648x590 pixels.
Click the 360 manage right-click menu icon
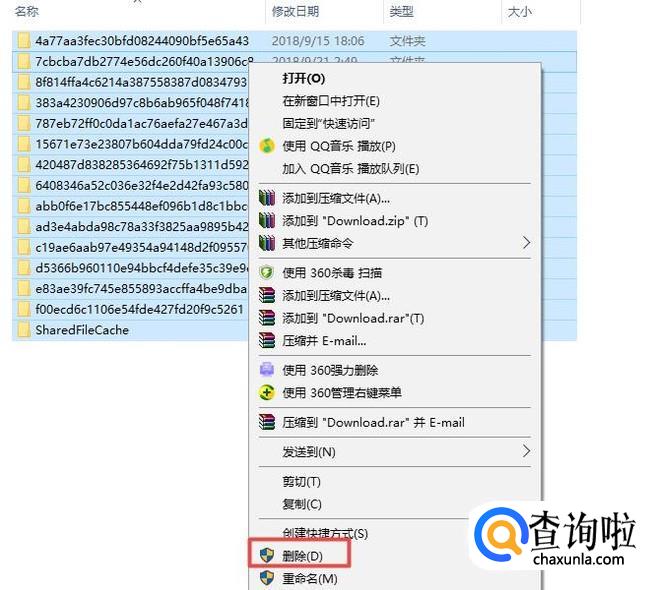[267, 392]
